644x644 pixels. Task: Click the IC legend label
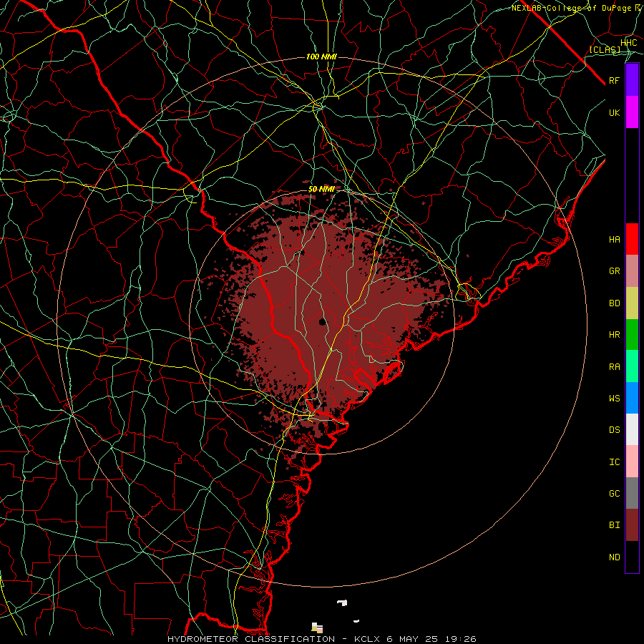coord(615,462)
